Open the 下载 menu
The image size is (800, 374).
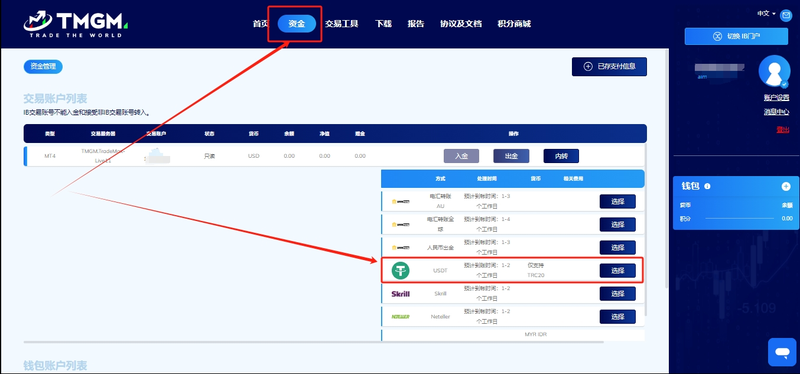383,23
